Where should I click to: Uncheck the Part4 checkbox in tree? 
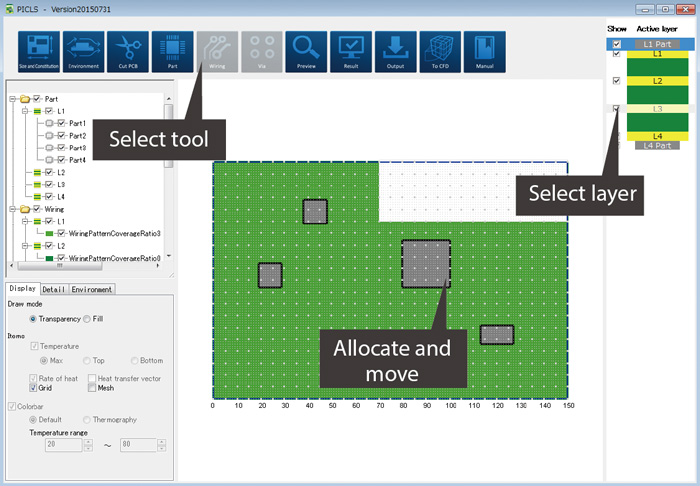click(62, 160)
